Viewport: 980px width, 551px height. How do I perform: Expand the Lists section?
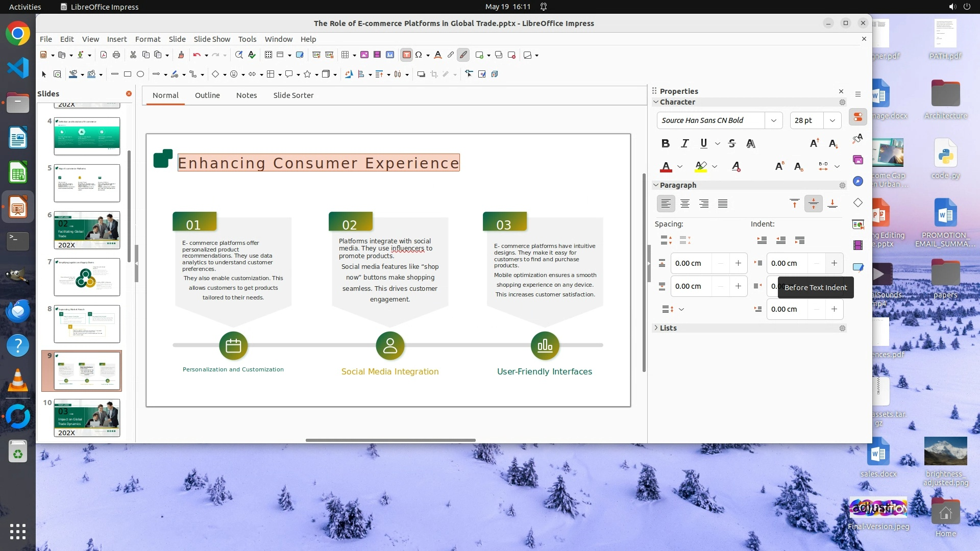[x=668, y=328]
